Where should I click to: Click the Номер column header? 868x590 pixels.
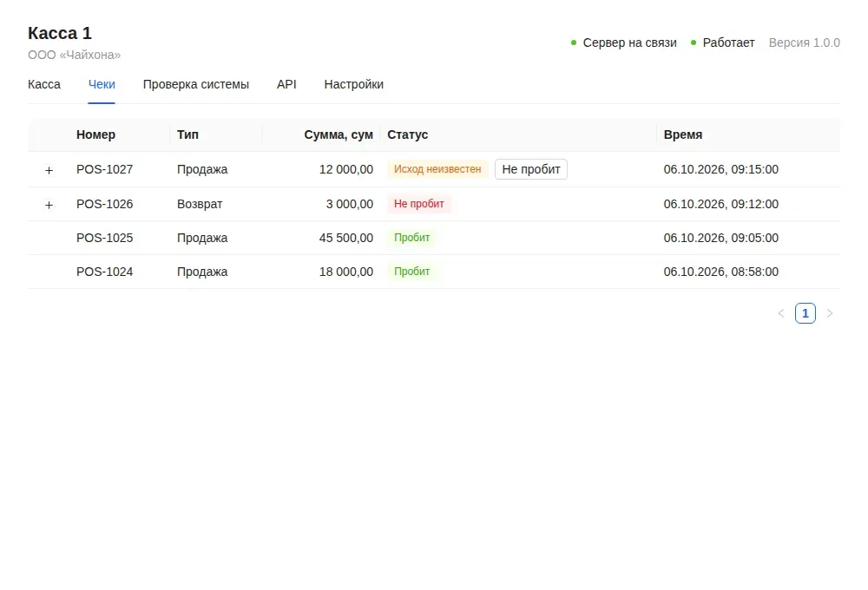coord(95,134)
